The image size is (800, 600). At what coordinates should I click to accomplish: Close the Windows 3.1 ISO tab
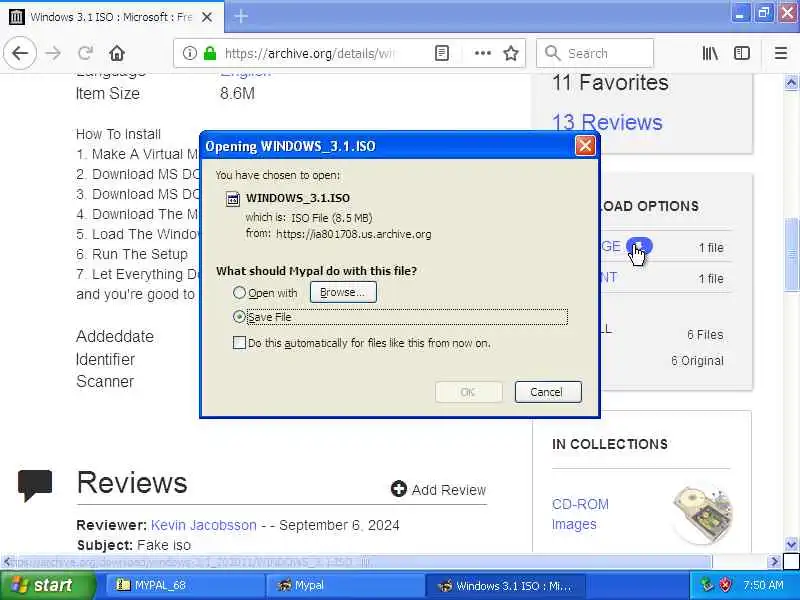click(207, 17)
